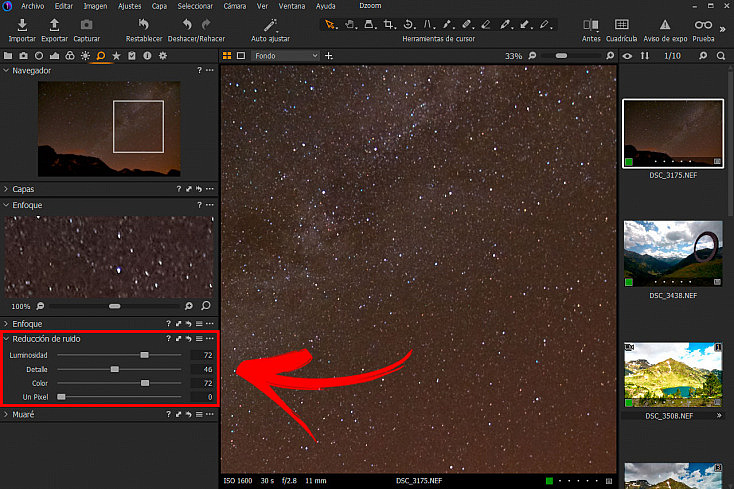Image resolution: width=734 pixels, height=489 pixels.
Task: Select the DSC_3438.NEF thumbnail
Action: click(673, 253)
